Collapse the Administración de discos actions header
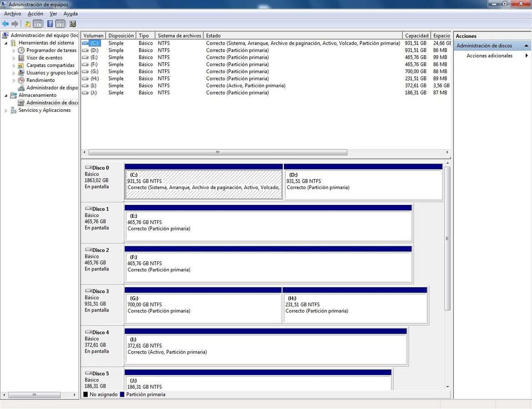Viewport: 532px width, 409px height. (x=526, y=46)
